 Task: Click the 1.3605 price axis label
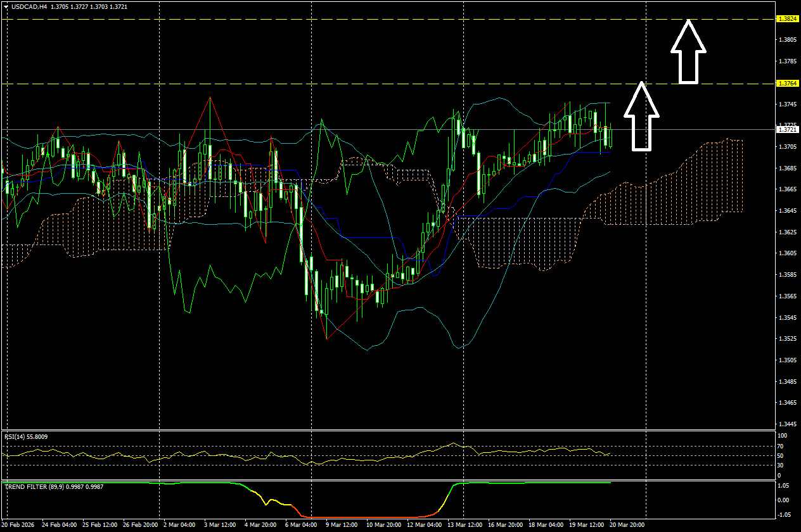787,253
